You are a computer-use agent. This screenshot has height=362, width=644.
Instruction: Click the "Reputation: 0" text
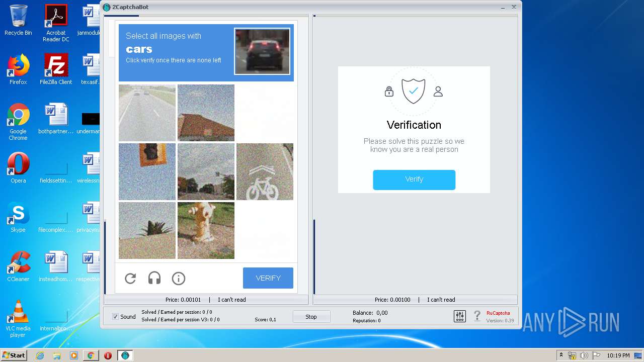pos(366,320)
